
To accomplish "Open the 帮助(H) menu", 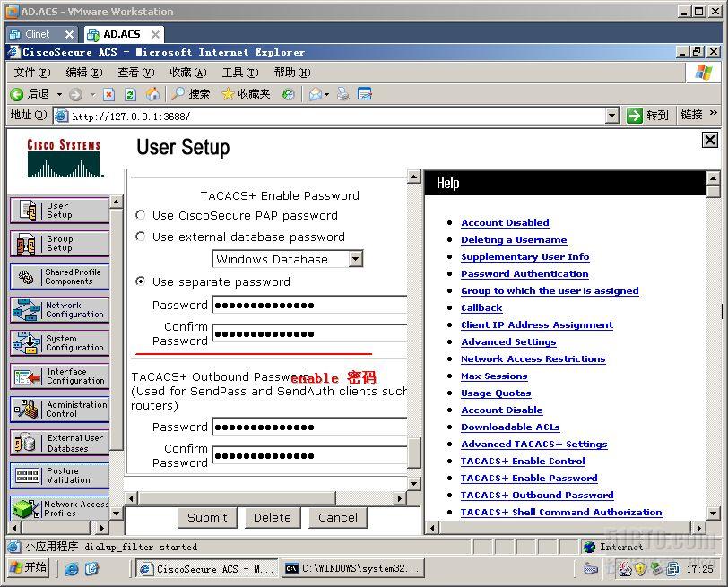I will pyautogui.click(x=292, y=73).
